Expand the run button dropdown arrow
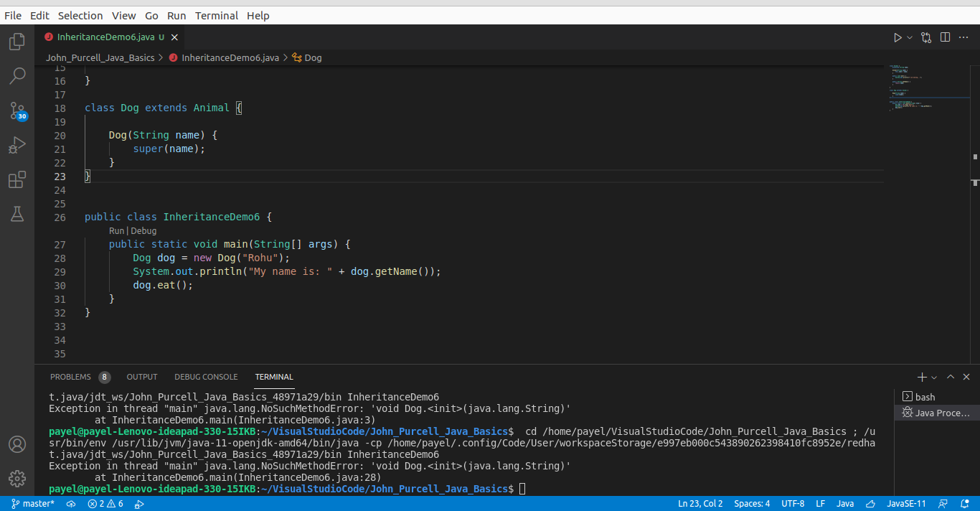980x511 pixels. (910, 37)
